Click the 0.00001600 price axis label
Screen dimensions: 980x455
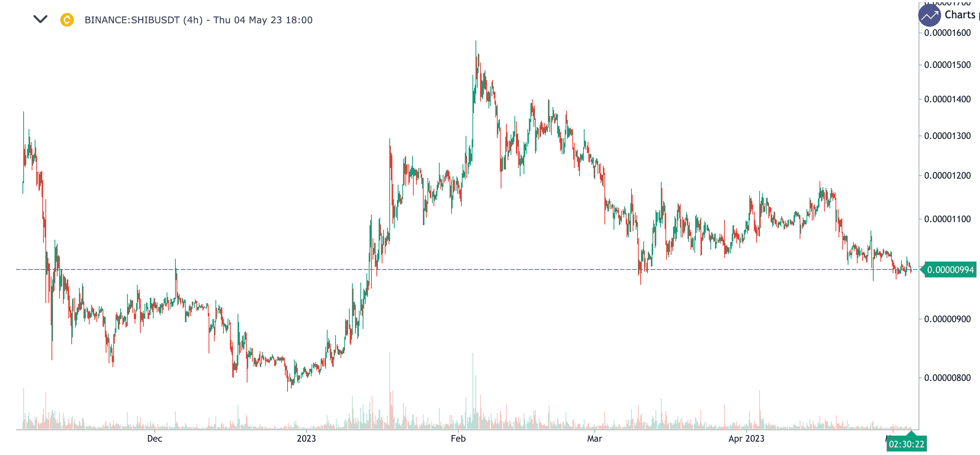tap(947, 33)
